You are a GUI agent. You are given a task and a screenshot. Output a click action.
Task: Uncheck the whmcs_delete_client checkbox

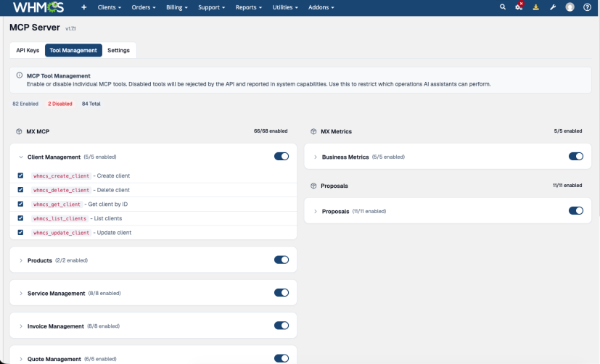(x=20, y=190)
